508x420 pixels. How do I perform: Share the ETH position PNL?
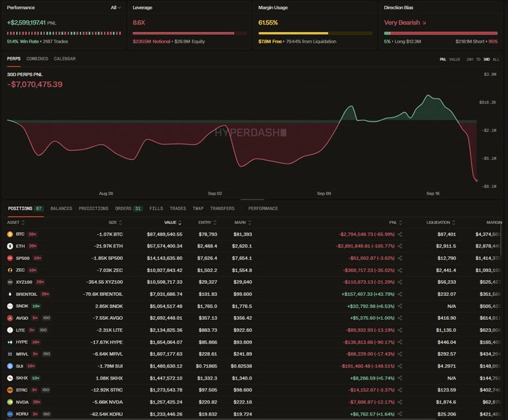coord(400,247)
